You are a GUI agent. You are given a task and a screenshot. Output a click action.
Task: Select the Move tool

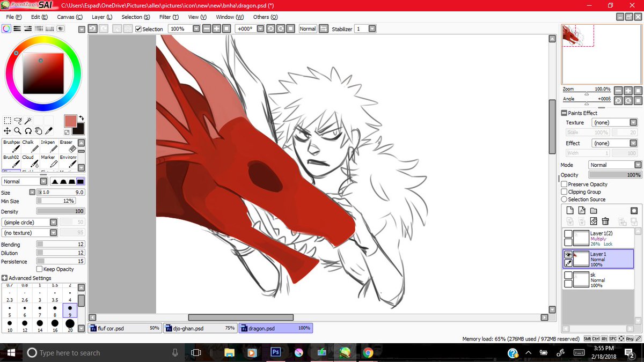(8, 130)
